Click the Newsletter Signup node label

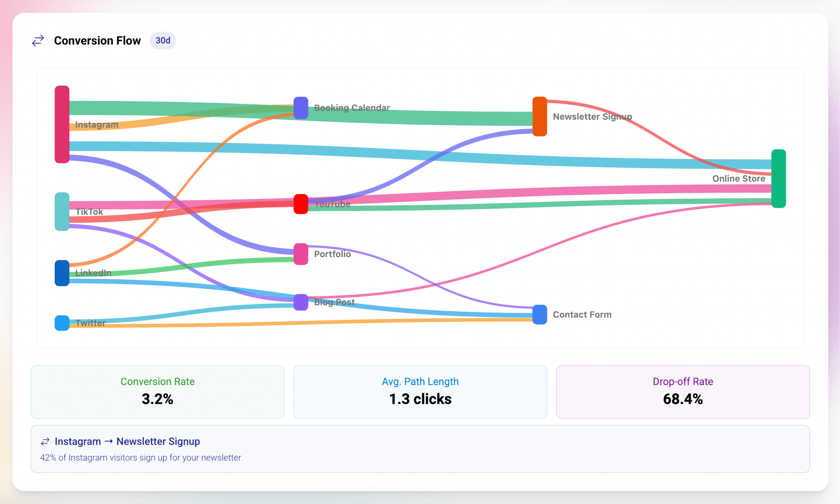coord(592,117)
